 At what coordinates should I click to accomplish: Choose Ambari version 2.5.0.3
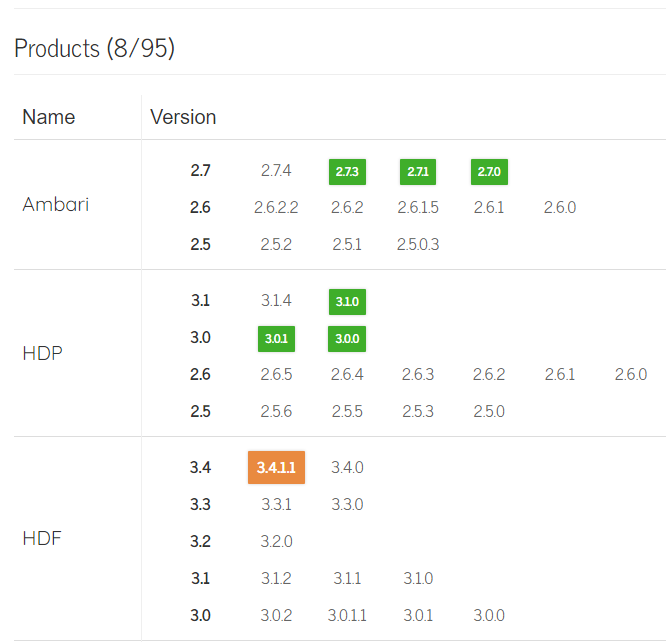tap(418, 244)
